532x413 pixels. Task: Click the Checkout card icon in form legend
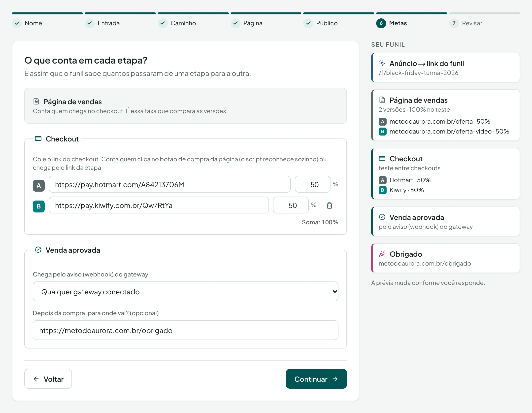[38, 138]
